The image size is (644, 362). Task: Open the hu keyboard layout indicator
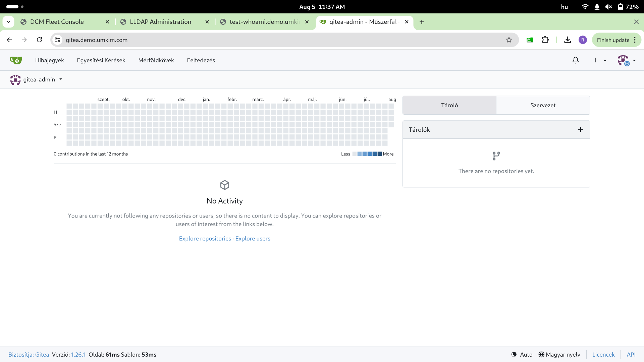(565, 7)
